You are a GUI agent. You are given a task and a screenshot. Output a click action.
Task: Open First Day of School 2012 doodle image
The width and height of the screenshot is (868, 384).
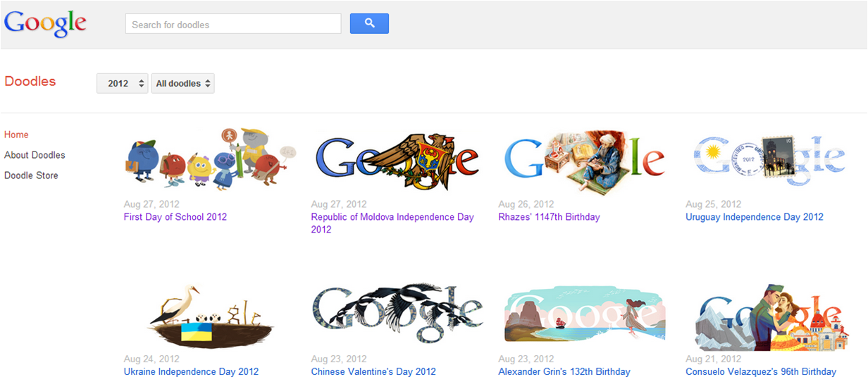tap(210, 159)
